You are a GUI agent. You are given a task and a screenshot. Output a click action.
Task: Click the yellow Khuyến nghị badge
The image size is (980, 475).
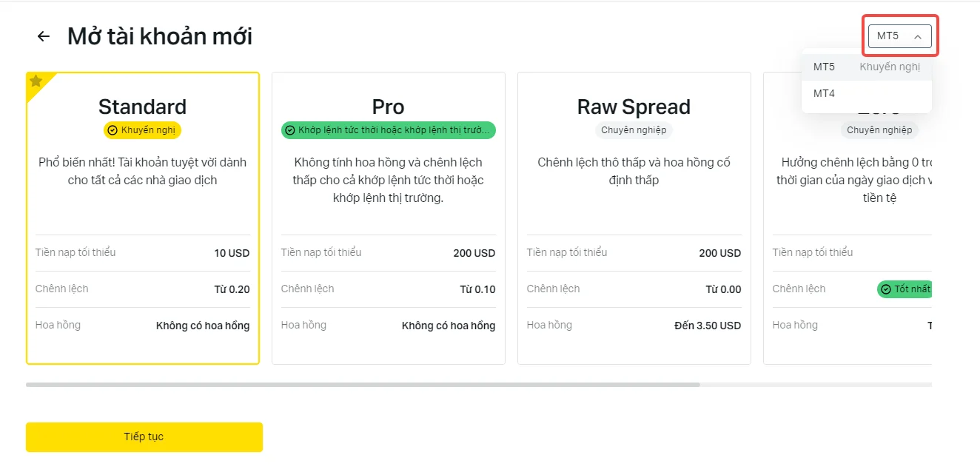point(143,130)
